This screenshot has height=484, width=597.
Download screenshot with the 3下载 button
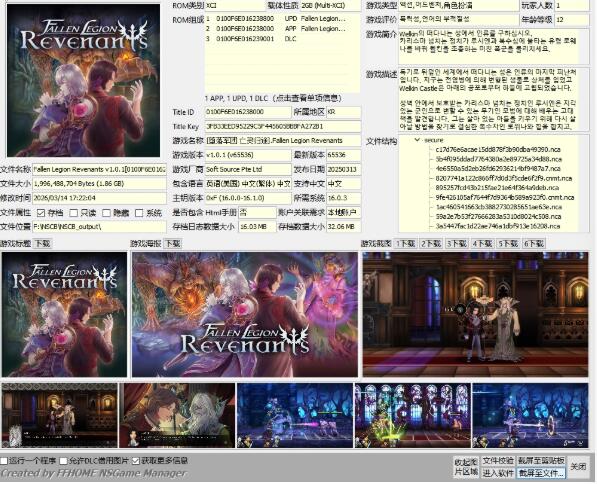pyautogui.click(x=457, y=243)
